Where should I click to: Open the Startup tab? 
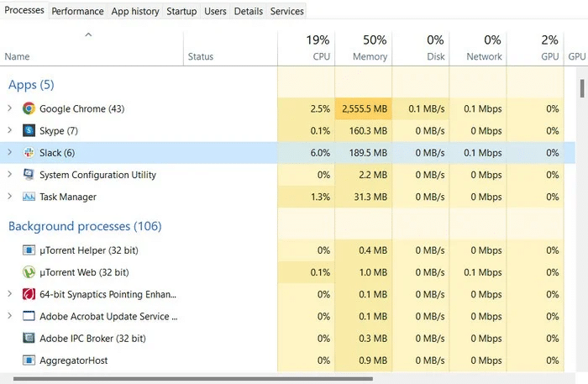click(181, 11)
